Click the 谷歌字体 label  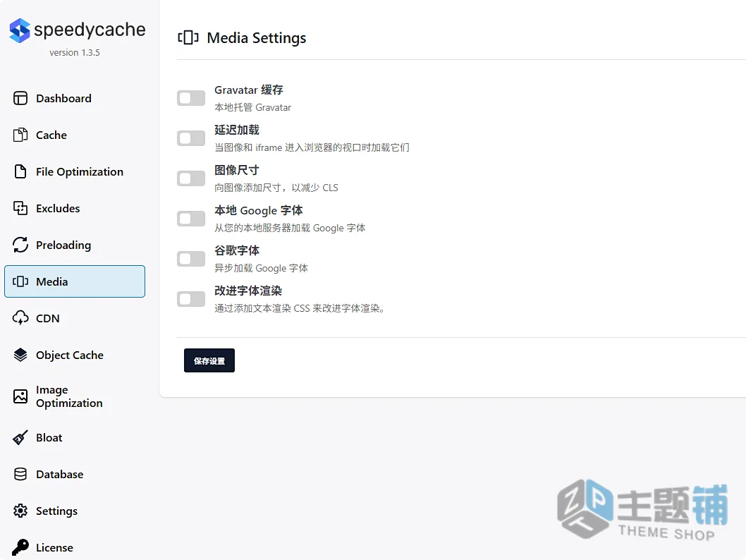click(x=237, y=250)
